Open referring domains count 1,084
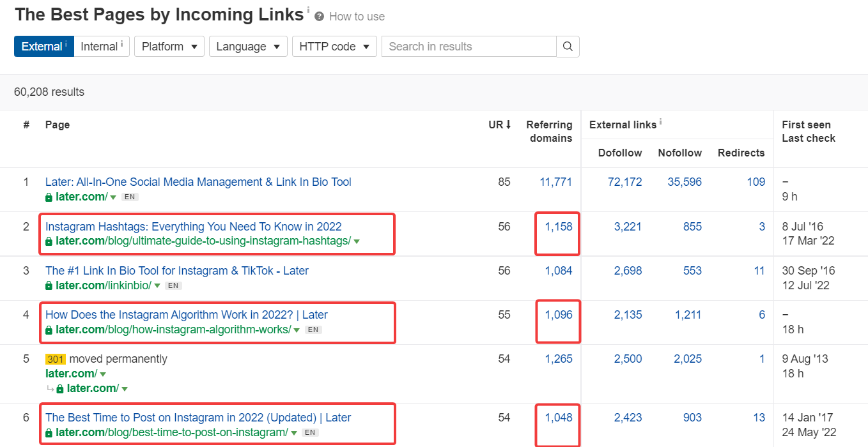This screenshot has height=447, width=868. coord(559,271)
